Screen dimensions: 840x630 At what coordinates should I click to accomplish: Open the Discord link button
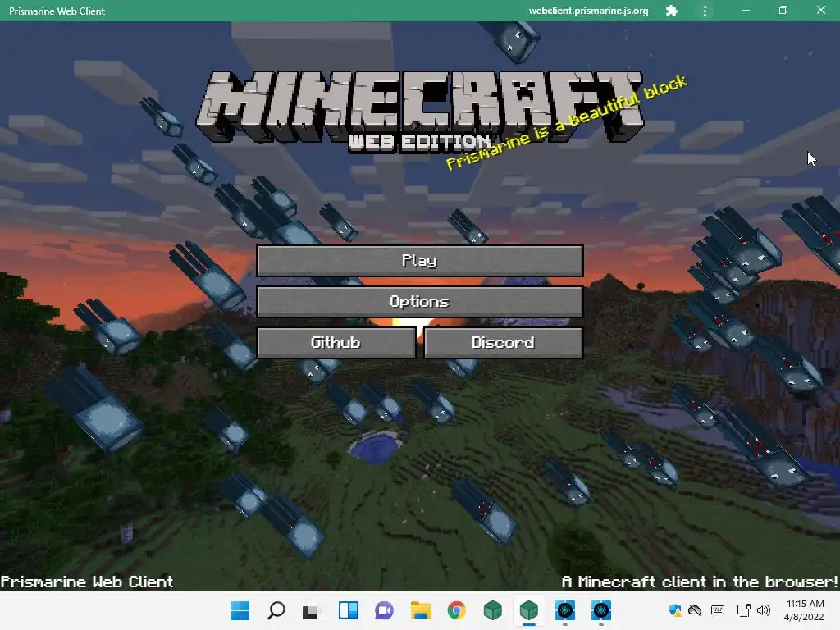(x=503, y=342)
